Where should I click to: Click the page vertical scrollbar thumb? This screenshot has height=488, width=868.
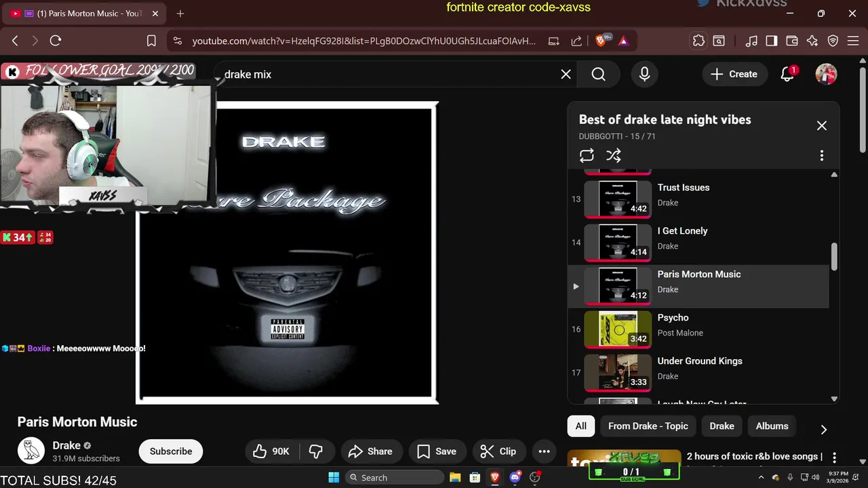coord(863,108)
